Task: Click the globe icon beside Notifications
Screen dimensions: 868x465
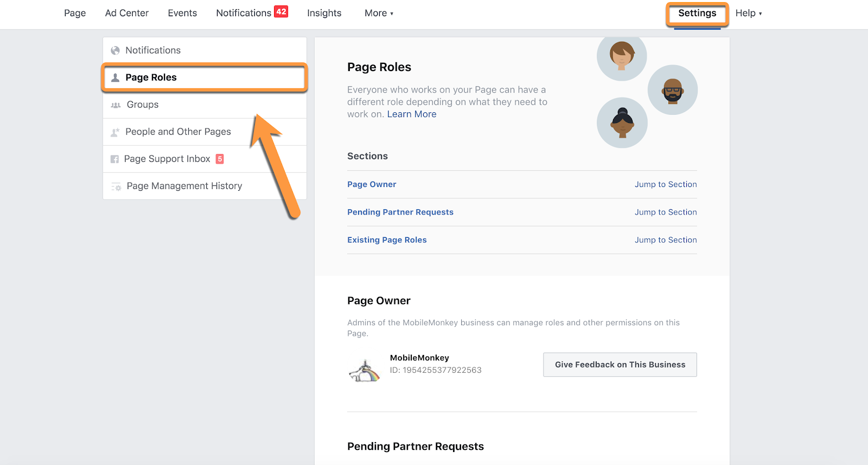Action: [115, 50]
